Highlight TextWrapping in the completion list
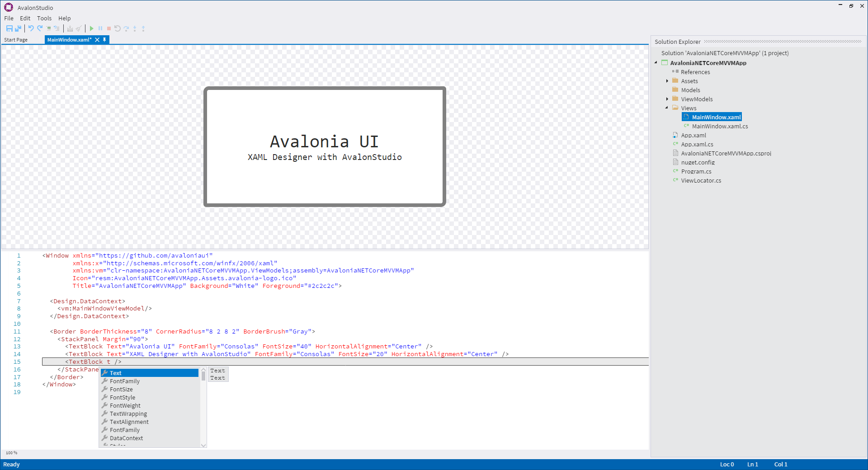Screen dimensions: 868x470 pos(128,414)
